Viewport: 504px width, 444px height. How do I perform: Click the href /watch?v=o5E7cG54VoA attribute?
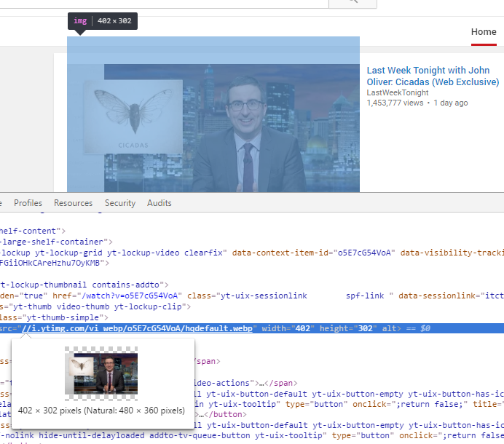[117, 296]
